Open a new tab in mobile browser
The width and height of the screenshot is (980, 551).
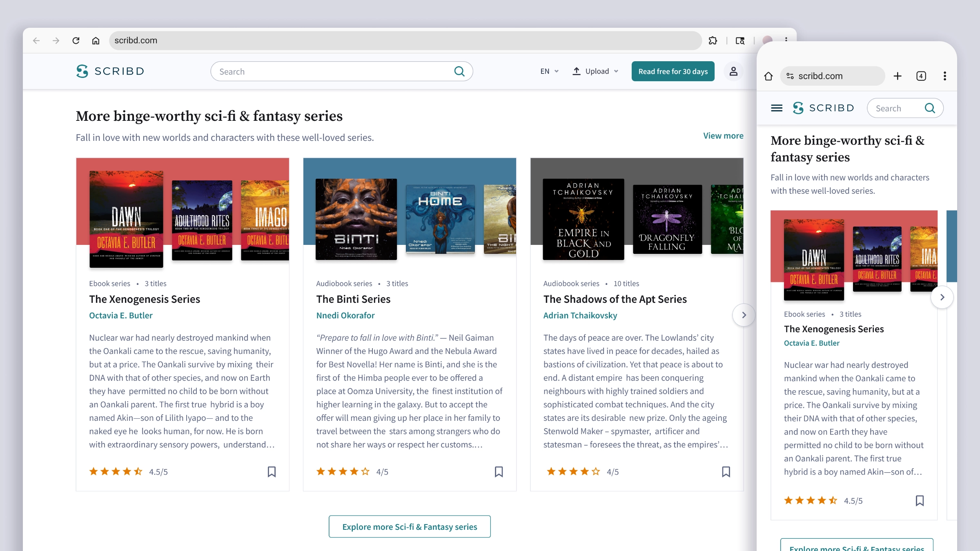click(x=898, y=76)
